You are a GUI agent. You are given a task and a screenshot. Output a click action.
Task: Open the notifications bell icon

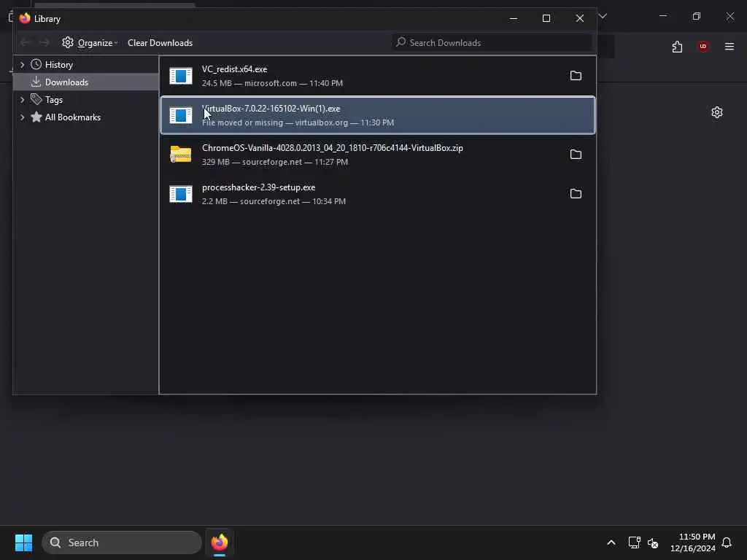(727, 542)
